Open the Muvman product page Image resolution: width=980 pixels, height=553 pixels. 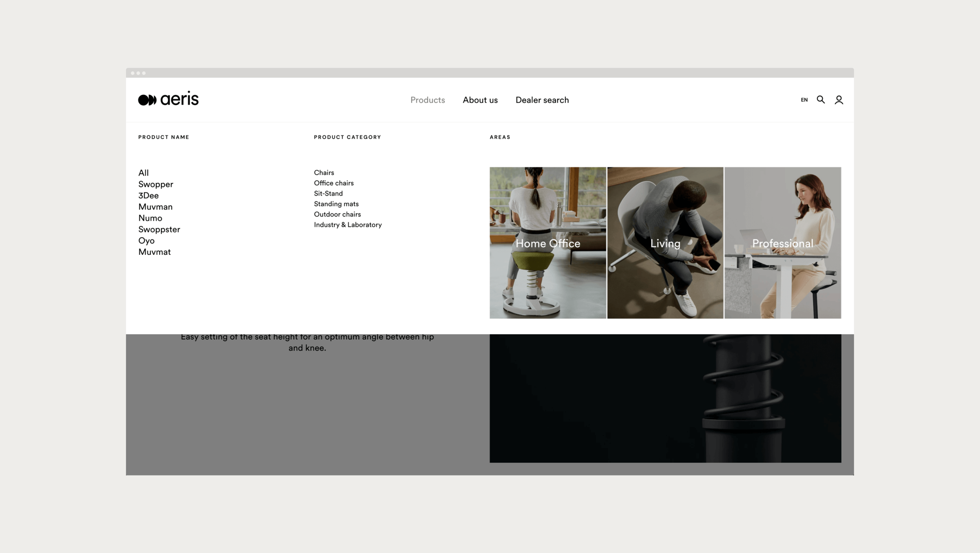click(x=155, y=207)
